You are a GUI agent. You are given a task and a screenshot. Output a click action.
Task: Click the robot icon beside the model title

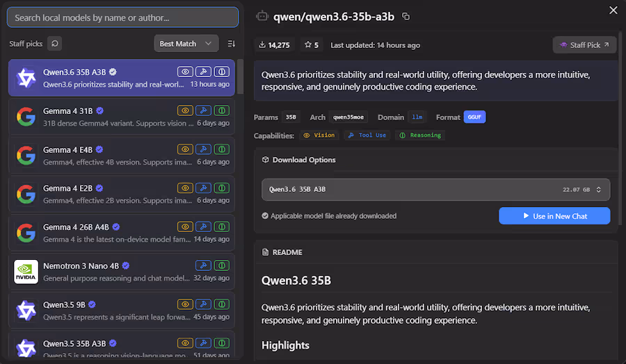point(262,17)
